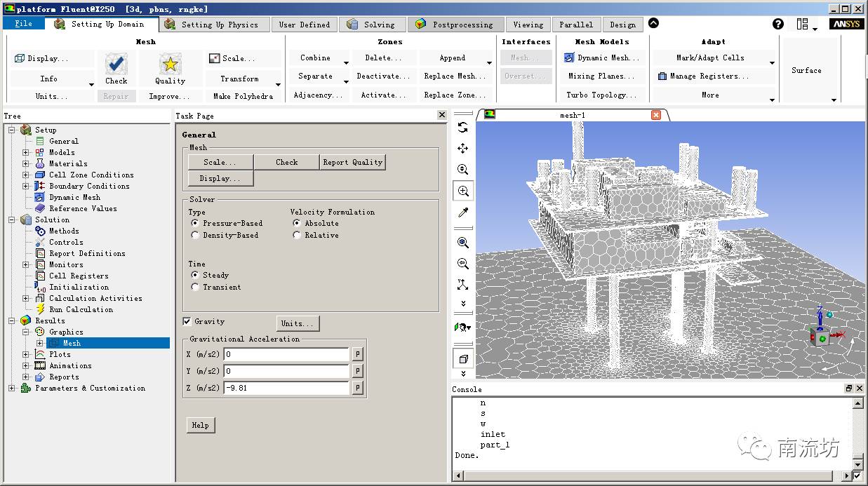Image resolution: width=868 pixels, height=486 pixels.
Task: Open the help question mark icon
Action: [x=777, y=24]
